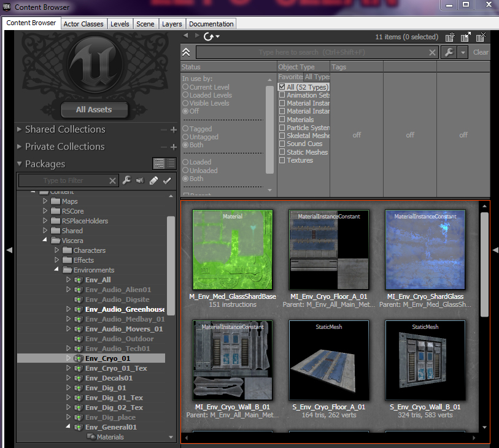Select the Current Level radio button

[x=185, y=87]
